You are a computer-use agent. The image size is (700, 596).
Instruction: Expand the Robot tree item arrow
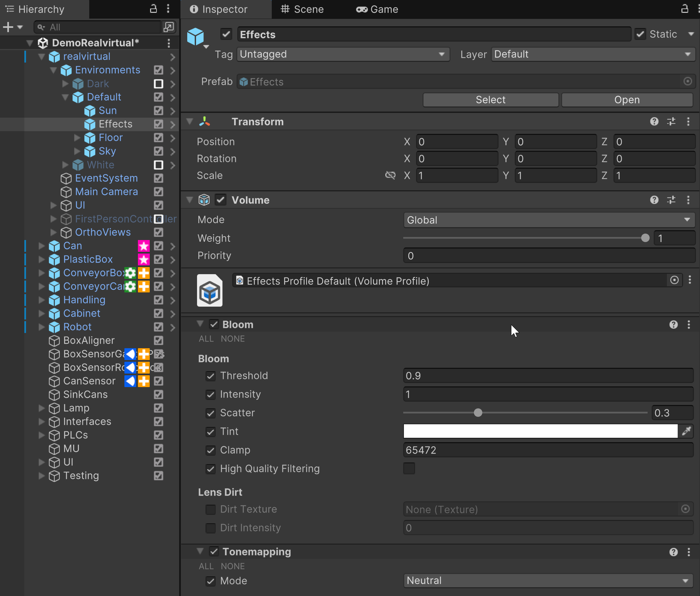42,327
